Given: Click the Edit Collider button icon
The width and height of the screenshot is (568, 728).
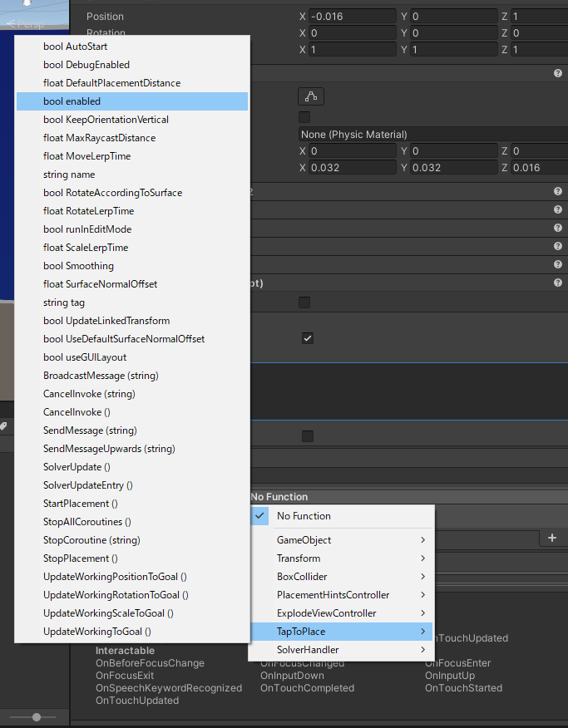Looking at the screenshot, I should (311, 96).
